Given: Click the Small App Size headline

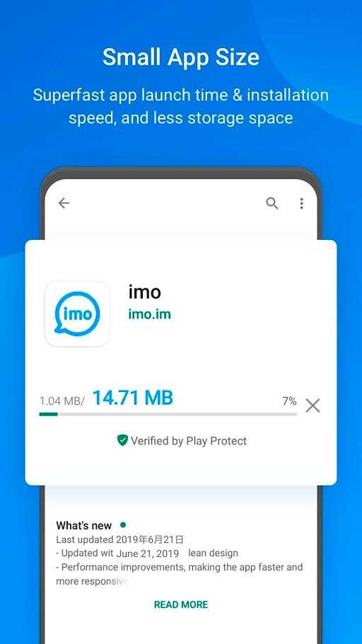Looking at the screenshot, I should pos(181,57).
